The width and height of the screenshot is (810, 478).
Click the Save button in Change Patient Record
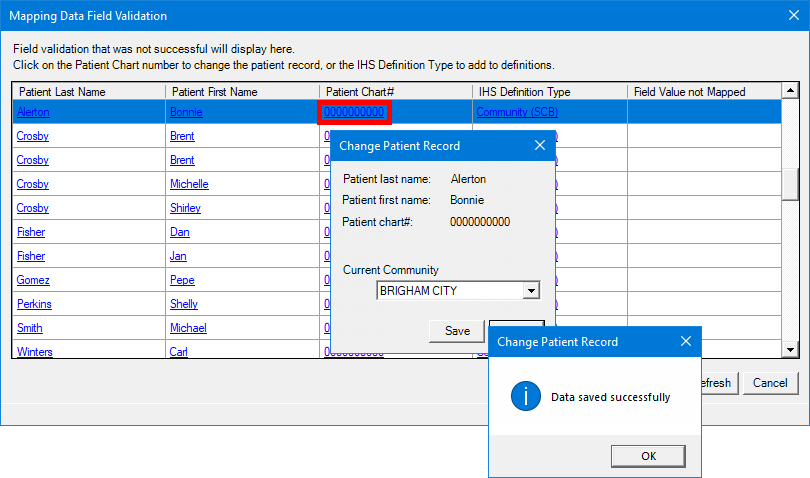click(457, 331)
